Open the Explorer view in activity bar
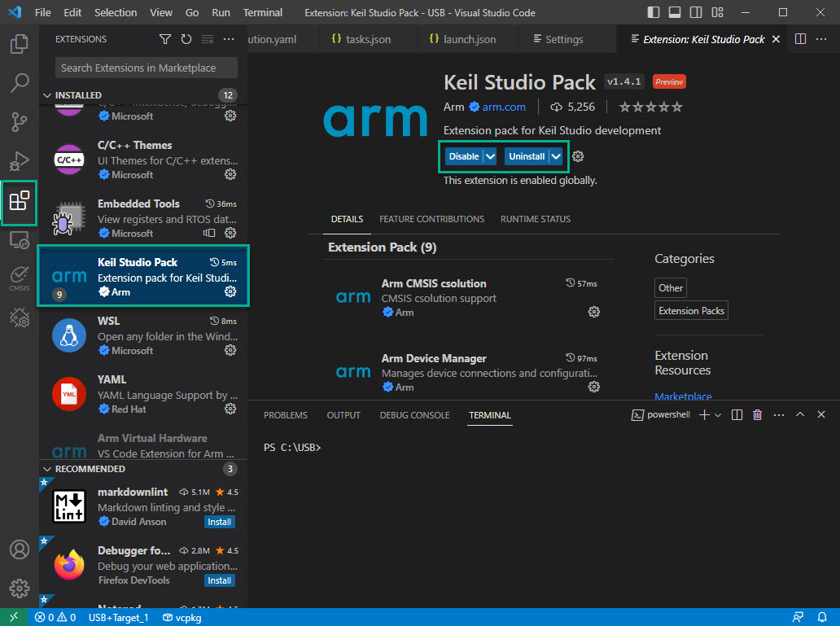This screenshot has height=626, width=840. click(20, 43)
